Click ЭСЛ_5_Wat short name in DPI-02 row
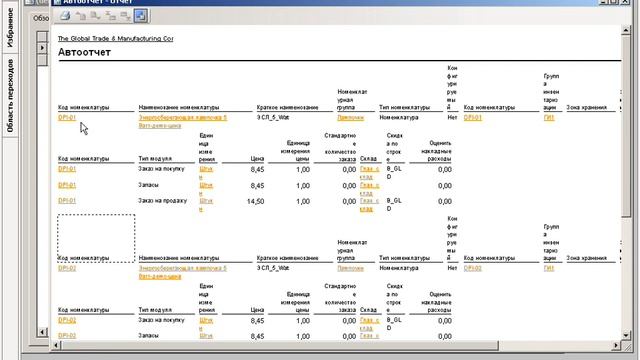Image resolution: width=640 pixels, height=360 pixels. 273,268
